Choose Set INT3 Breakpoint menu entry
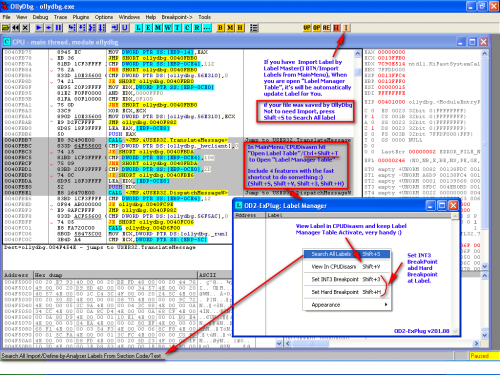Screen dimensions: 500x375 [347, 279]
